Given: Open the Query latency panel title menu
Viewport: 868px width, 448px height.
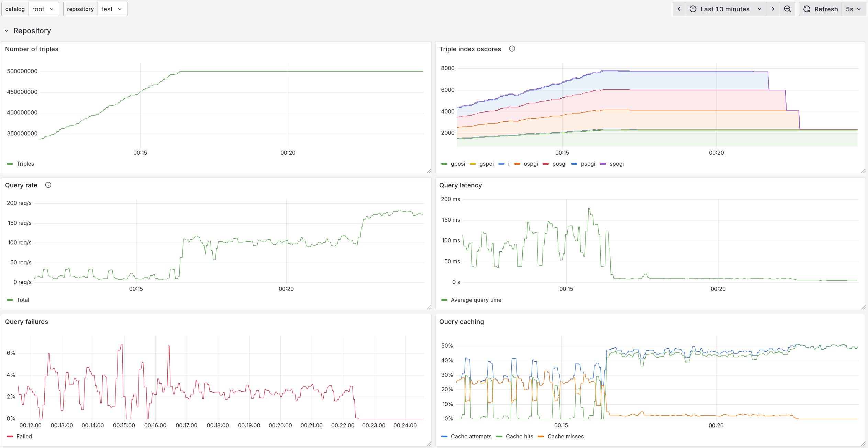Looking at the screenshot, I should point(461,185).
